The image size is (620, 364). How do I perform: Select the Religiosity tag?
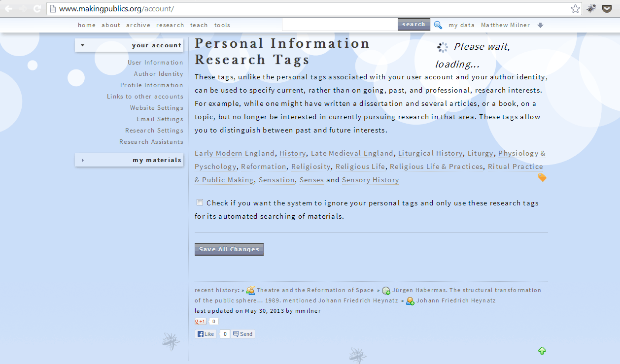pos(311,166)
